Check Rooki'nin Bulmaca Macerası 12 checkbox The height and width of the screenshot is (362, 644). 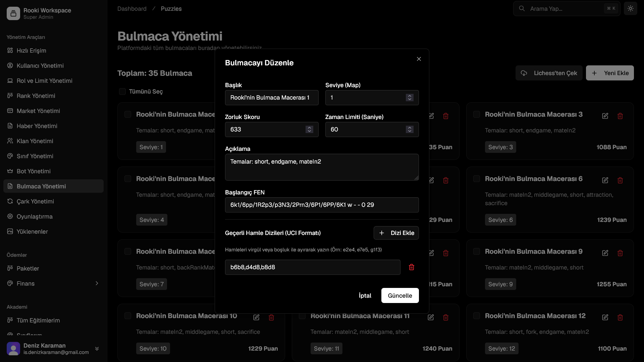pos(477,316)
